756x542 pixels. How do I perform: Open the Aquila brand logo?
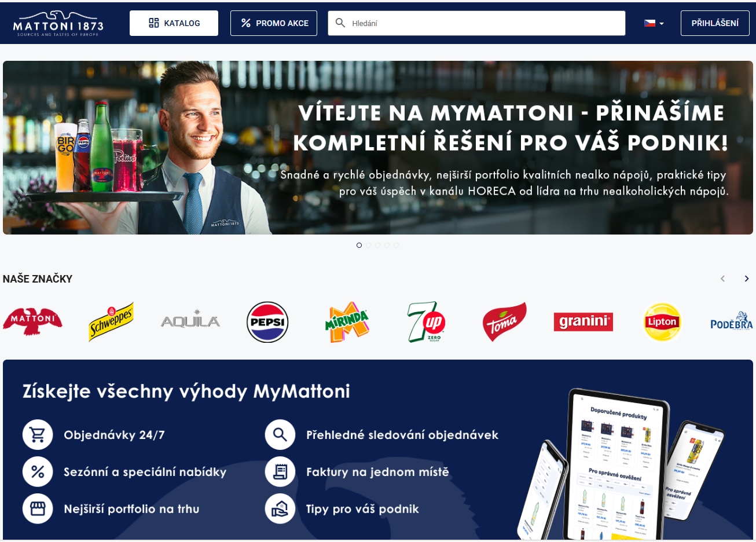pos(190,320)
